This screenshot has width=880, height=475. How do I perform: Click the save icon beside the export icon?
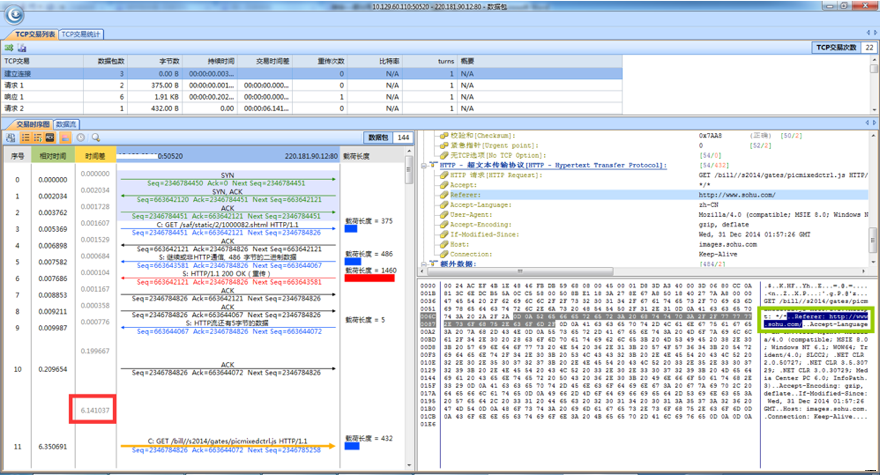point(21,47)
